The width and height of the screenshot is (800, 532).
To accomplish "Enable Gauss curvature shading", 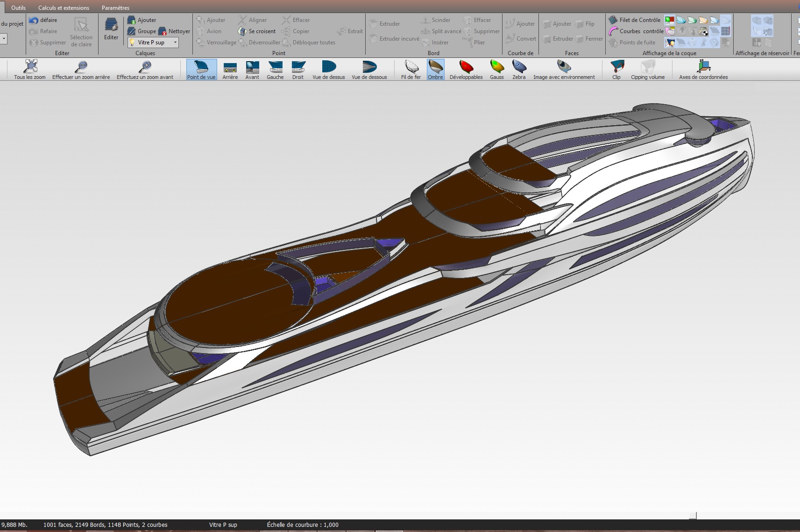I will click(497, 70).
